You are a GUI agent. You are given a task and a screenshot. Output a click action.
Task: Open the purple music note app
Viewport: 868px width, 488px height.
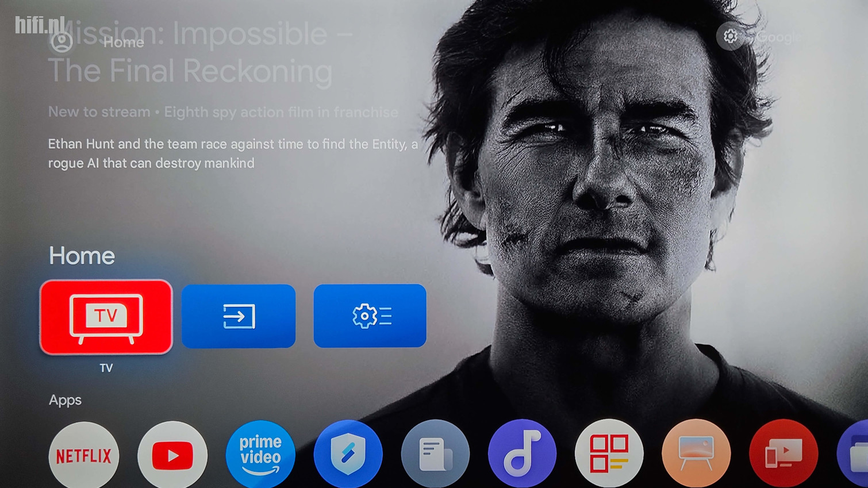522,454
